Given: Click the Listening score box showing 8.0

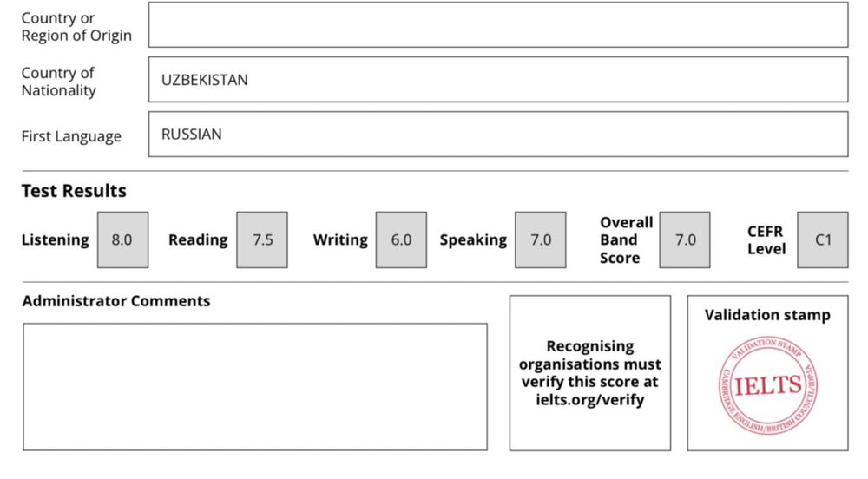Looking at the screenshot, I should pos(122,239).
